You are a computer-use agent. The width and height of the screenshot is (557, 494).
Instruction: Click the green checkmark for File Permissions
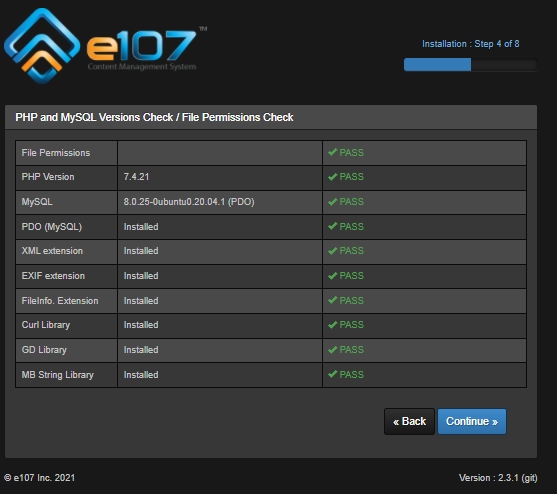pos(332,152)
